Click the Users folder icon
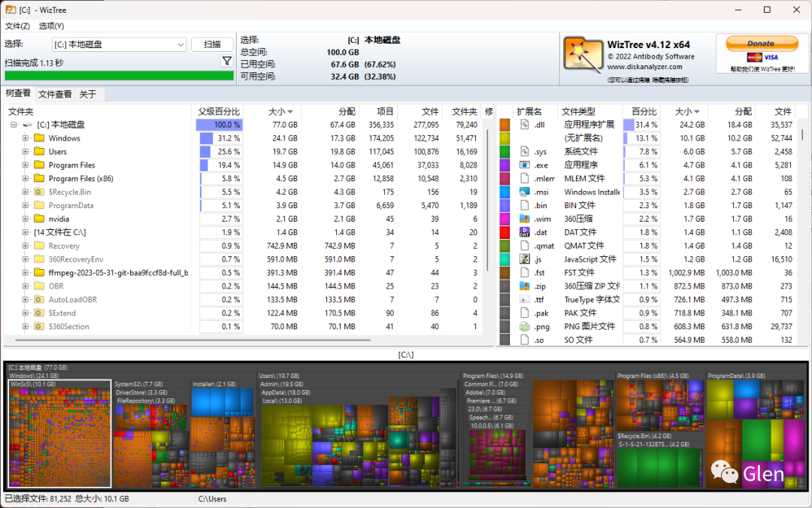 point(39,151)
